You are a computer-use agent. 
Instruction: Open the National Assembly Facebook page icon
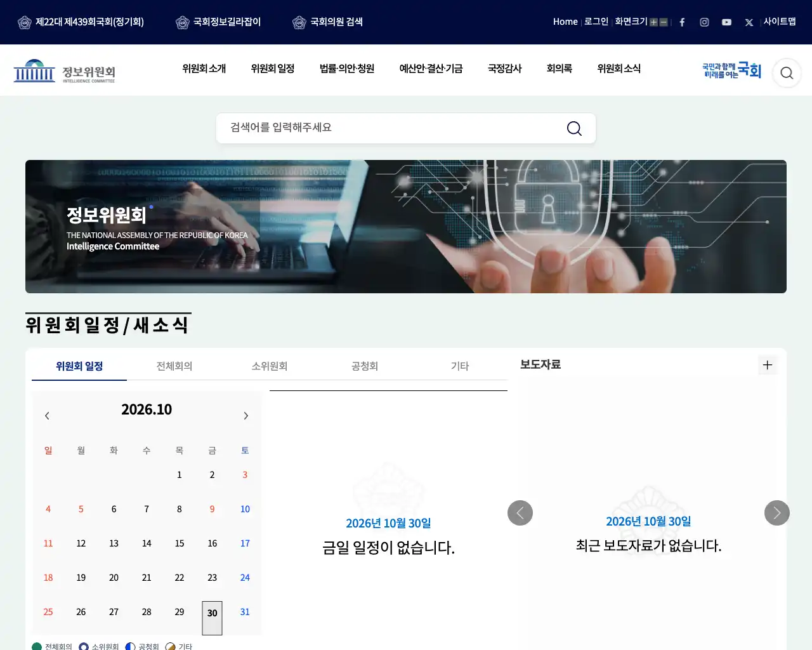coord(682,22)
